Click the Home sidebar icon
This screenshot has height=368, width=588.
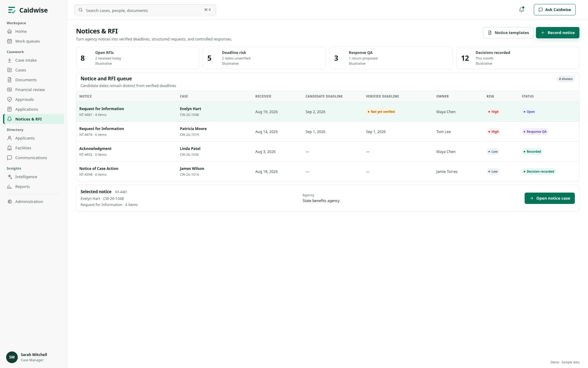click(9, 31)
